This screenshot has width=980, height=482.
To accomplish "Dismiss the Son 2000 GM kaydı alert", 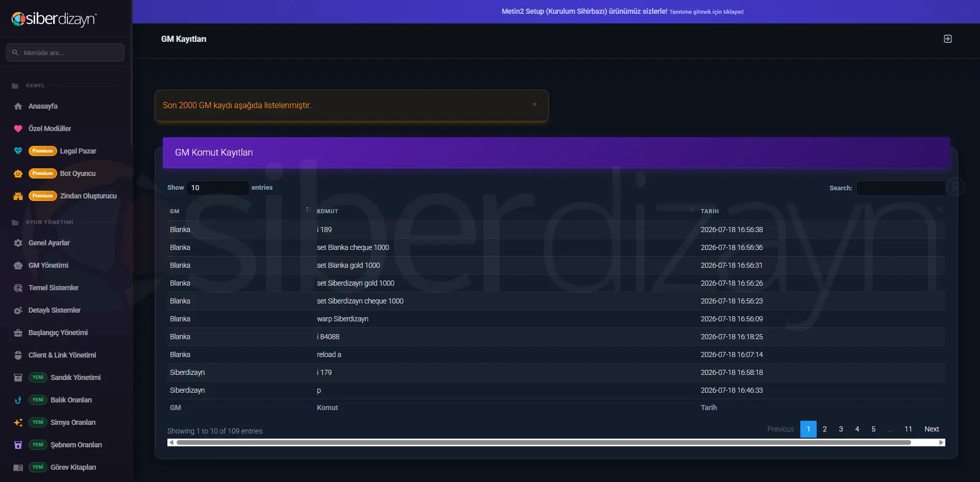I will pos(534,105).
